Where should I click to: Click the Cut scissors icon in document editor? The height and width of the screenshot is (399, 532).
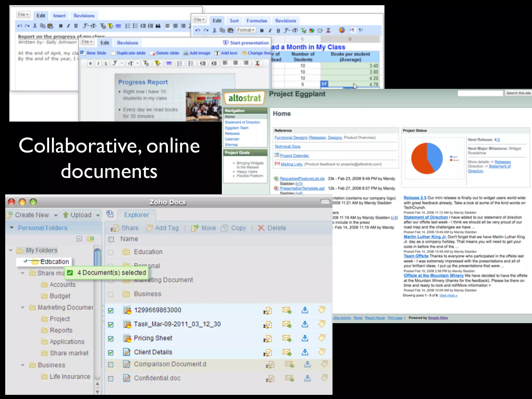(x=35, y=26)
